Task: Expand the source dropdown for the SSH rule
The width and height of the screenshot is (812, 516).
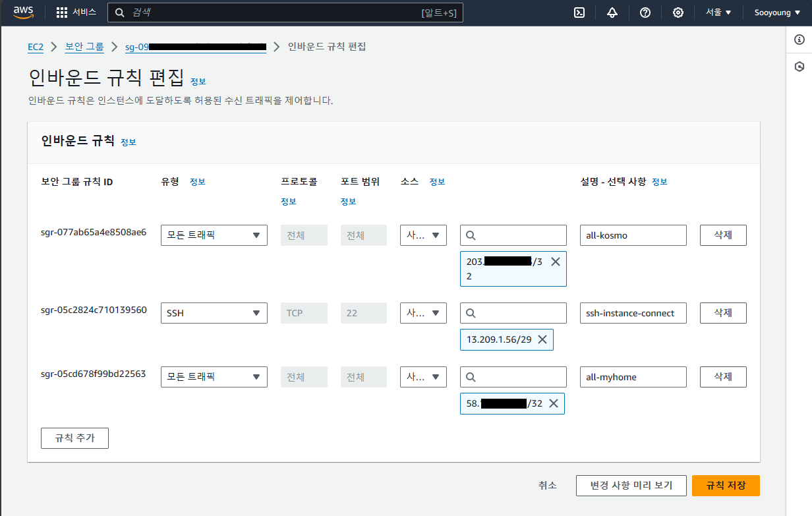Action: [423, 312]
